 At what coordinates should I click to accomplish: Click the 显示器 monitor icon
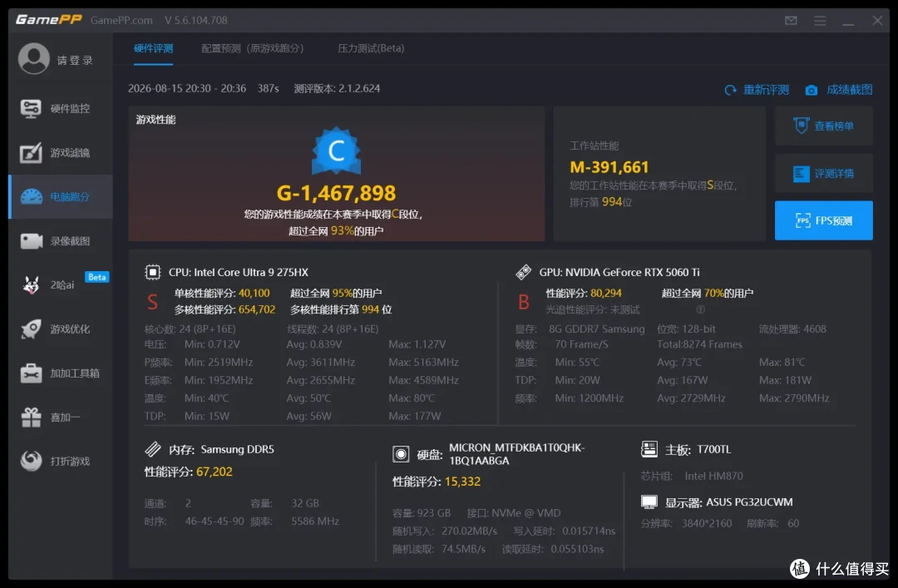(x=649, y=502)
